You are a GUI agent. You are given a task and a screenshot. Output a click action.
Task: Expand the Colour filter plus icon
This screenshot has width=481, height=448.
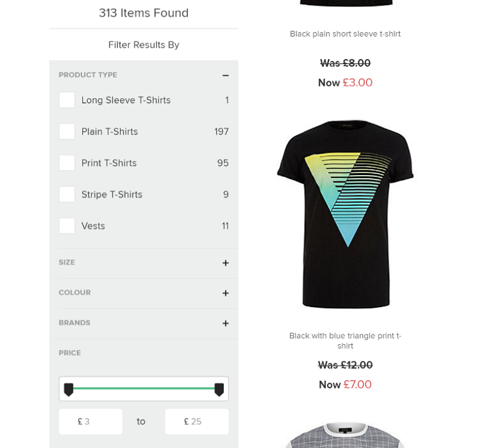226,293
